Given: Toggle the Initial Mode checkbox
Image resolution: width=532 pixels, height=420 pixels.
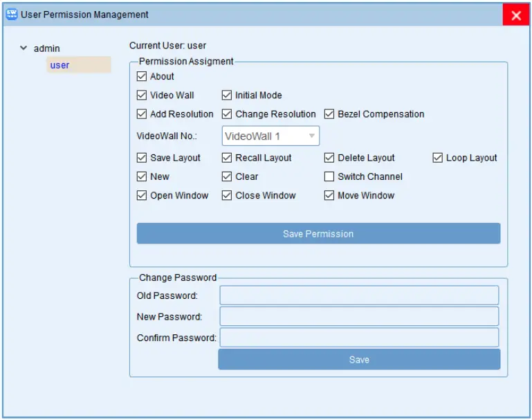Looking at the screenshot, I should tap(227, 95).
